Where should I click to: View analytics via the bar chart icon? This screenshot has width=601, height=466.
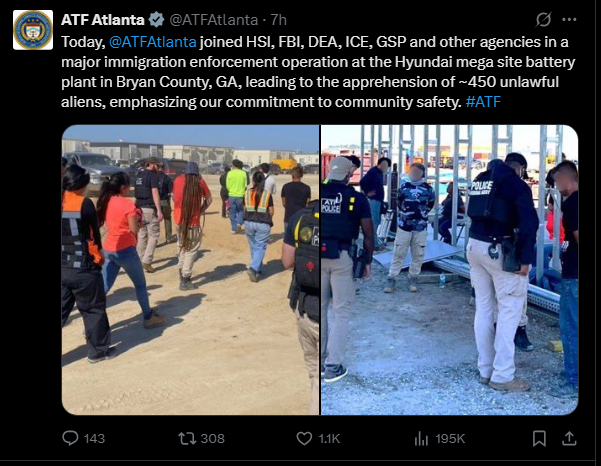[x=421, y=438]
